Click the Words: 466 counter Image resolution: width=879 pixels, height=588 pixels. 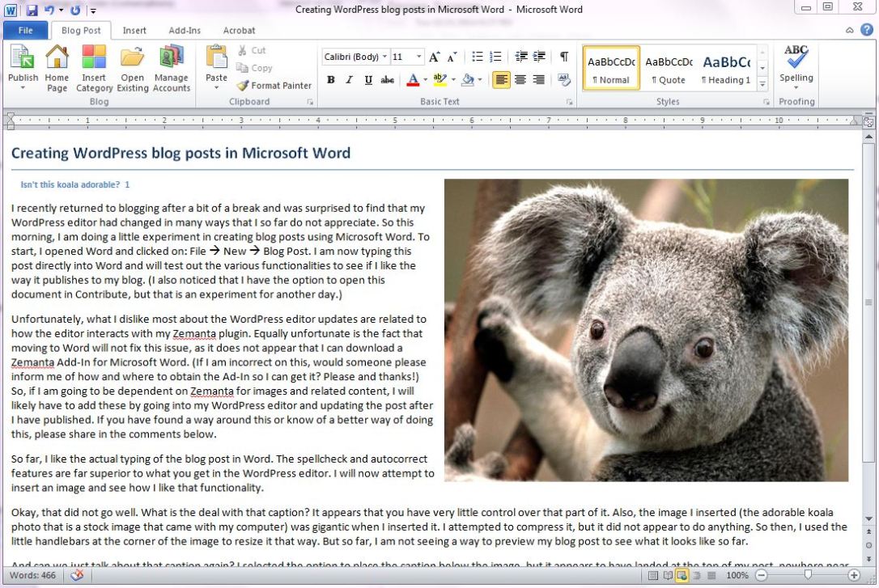pos(32,575)
